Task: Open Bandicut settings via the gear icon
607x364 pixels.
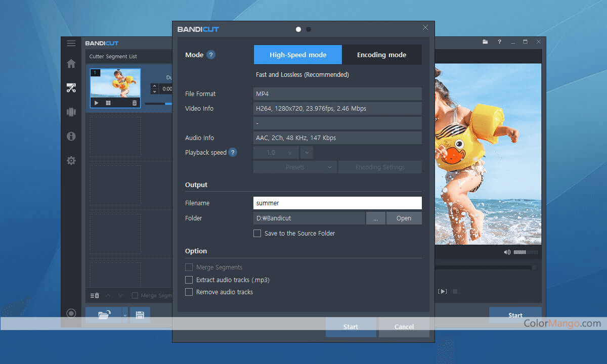Action: [x=71, y=160]
